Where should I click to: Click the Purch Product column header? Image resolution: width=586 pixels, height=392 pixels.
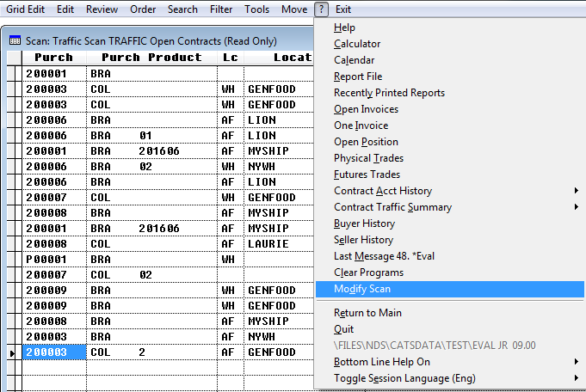(x=151, y=58)
